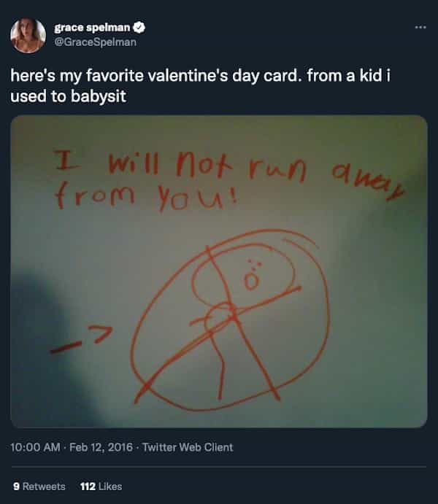Viewport: 438px width, 504px height.
Task: Open the Twitter Web Client source link
Action: pyautogui.click(x=188, y=447)
